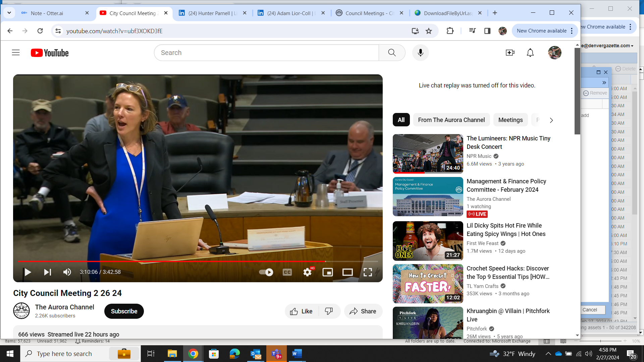Open video quality settings gear
Viewport: 644px width, 362px height.
[307, 272]
